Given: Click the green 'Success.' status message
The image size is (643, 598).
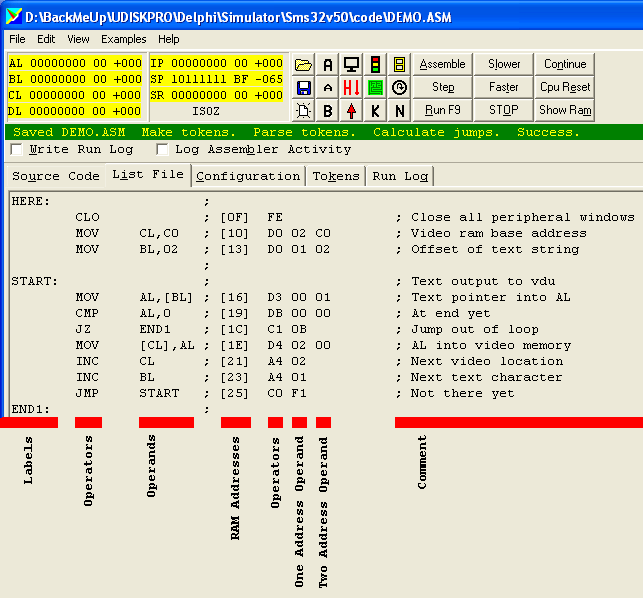Looking at the screenshot, I should coord(548,132).
